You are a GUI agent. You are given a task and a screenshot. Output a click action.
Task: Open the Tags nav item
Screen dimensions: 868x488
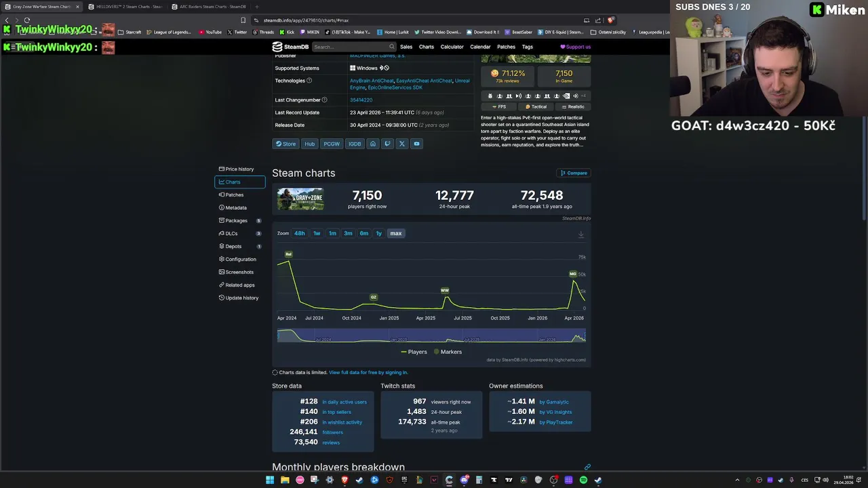528,47
